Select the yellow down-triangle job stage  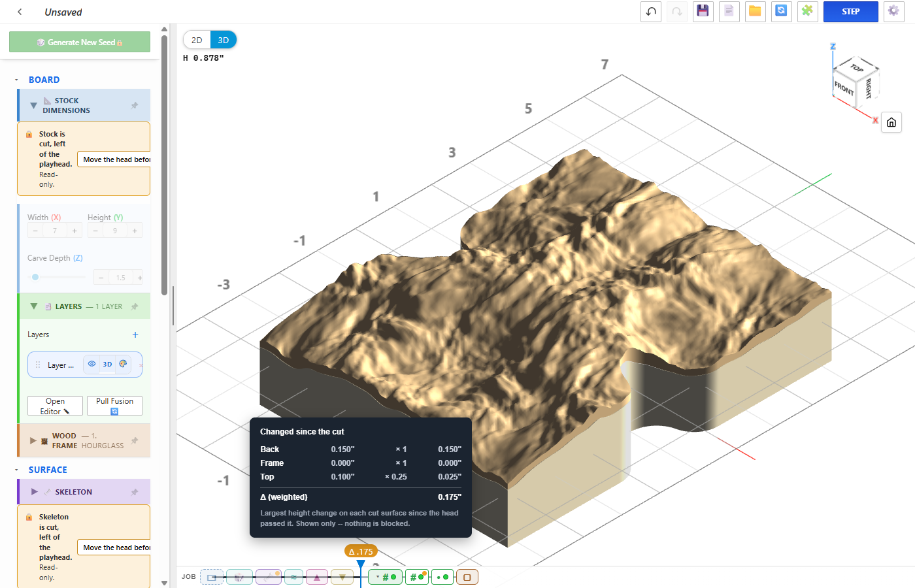342,577
